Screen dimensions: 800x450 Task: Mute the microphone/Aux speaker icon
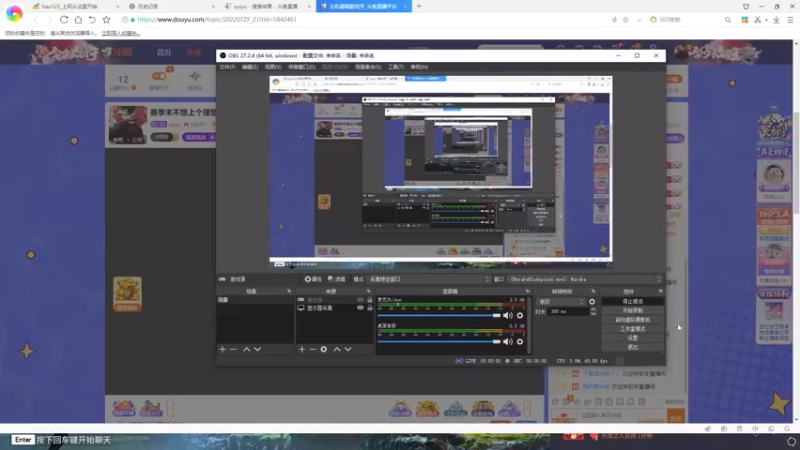pos(508,315)
